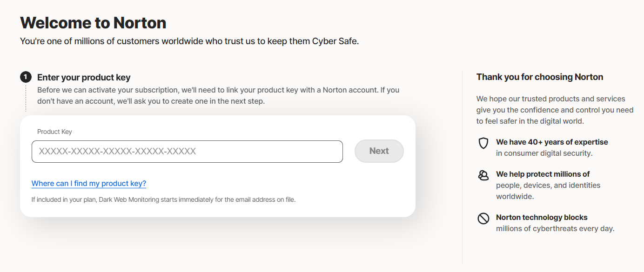This screenshot has height=272, width=644.
Task: Click the paragraph about linking your product key
Action: (x=218, y=95)
